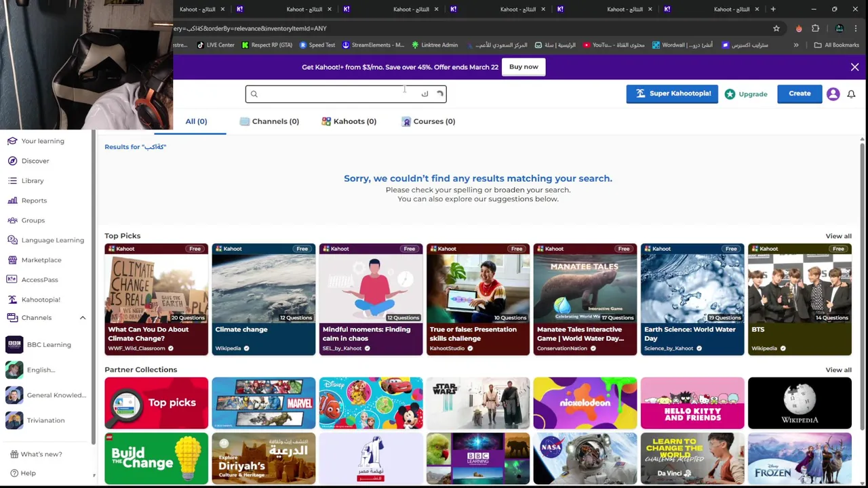This screenshot has width=868, height=488.
Task: Open the Star Wars collection
Action: [x=477, y=403]
